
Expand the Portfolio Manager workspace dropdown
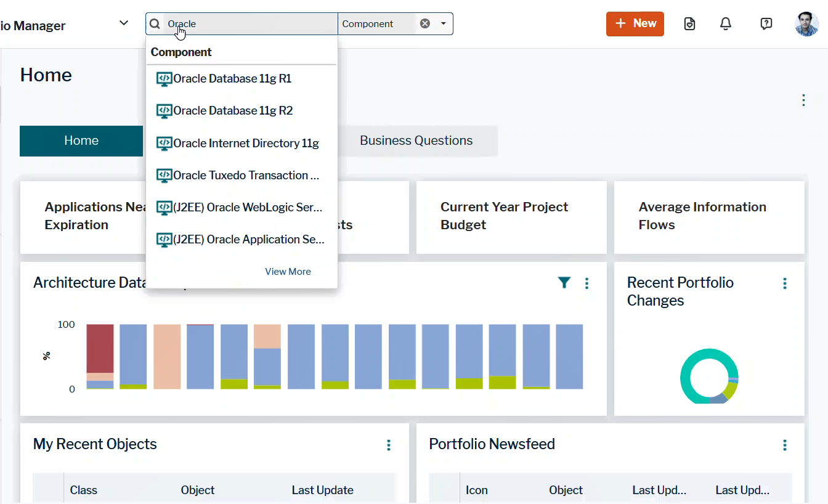coord(123,22)
